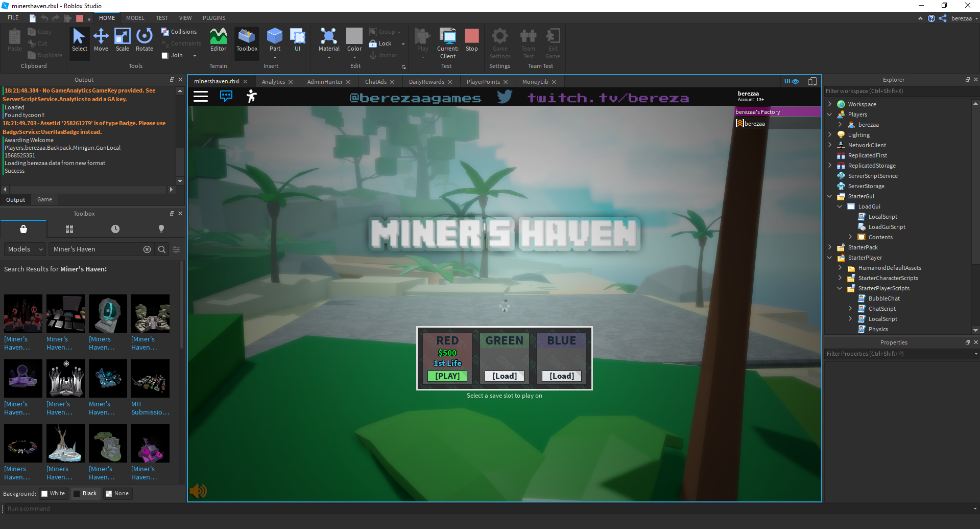
Task: Set Toolbox background to Black
Action: tap(85, 493)
